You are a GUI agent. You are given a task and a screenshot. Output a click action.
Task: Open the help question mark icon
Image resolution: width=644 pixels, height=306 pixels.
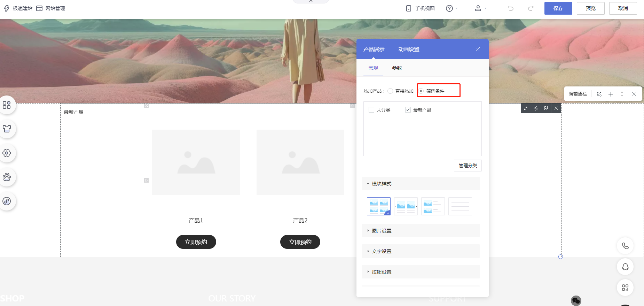(449, 8)
